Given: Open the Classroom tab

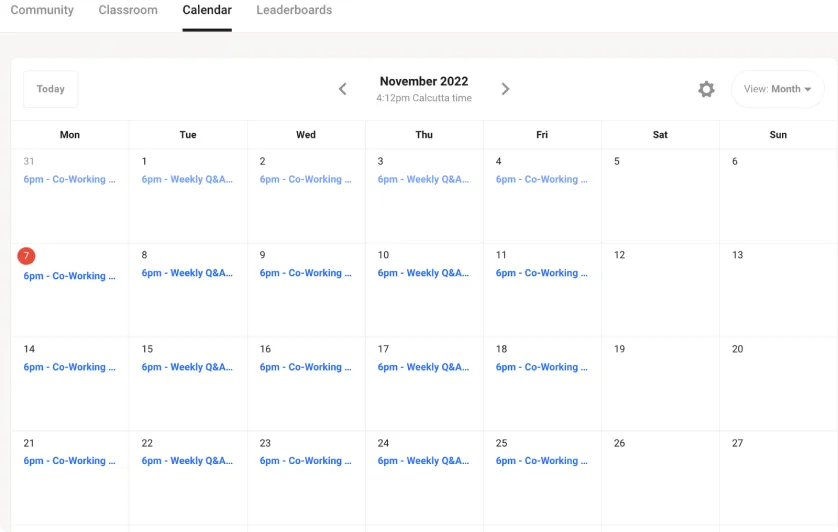Looking at the screenshot, I should pyautogui.click(x=128, y=10).
